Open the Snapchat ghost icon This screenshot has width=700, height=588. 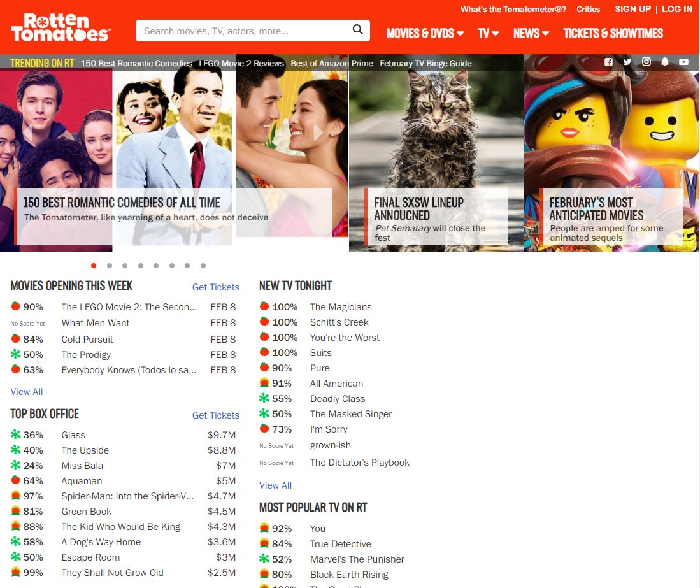click(x=664, y=62)
